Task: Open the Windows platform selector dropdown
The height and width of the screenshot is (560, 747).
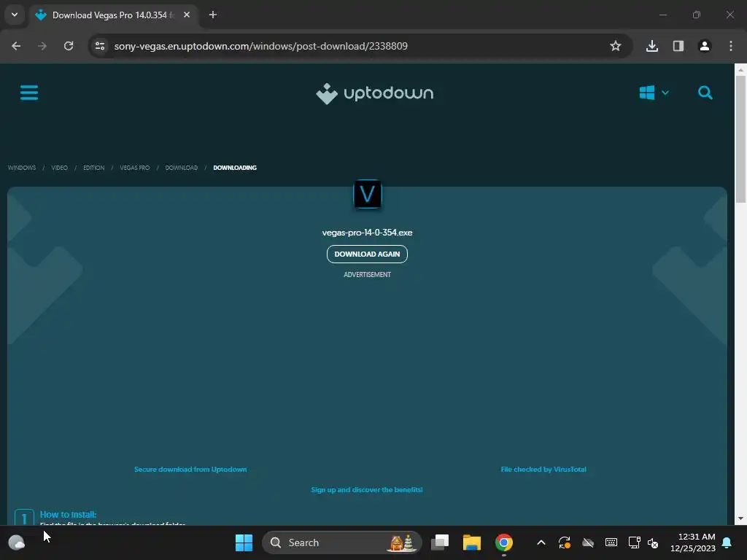Action: pyautogui.click(x=654, y=93)
